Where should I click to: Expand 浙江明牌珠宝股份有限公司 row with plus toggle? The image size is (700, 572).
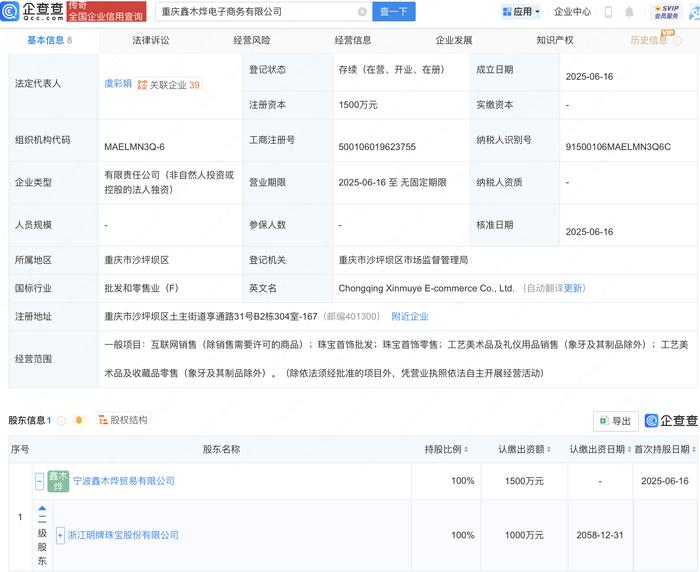click(x=60, y=535)
